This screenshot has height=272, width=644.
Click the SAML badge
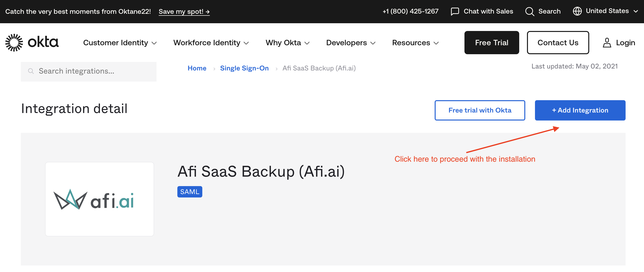pos(189,192)
